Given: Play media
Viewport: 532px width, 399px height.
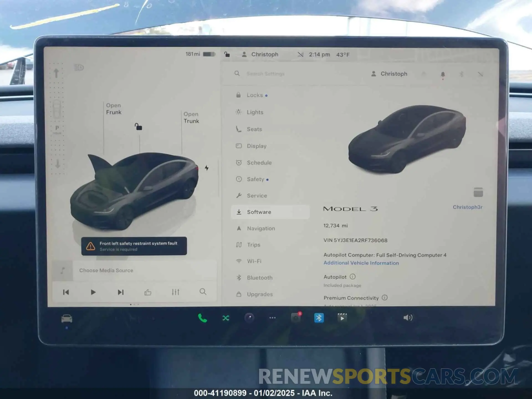Looking at the screenshot, I should pyautogui.click(x=93, y=292).
